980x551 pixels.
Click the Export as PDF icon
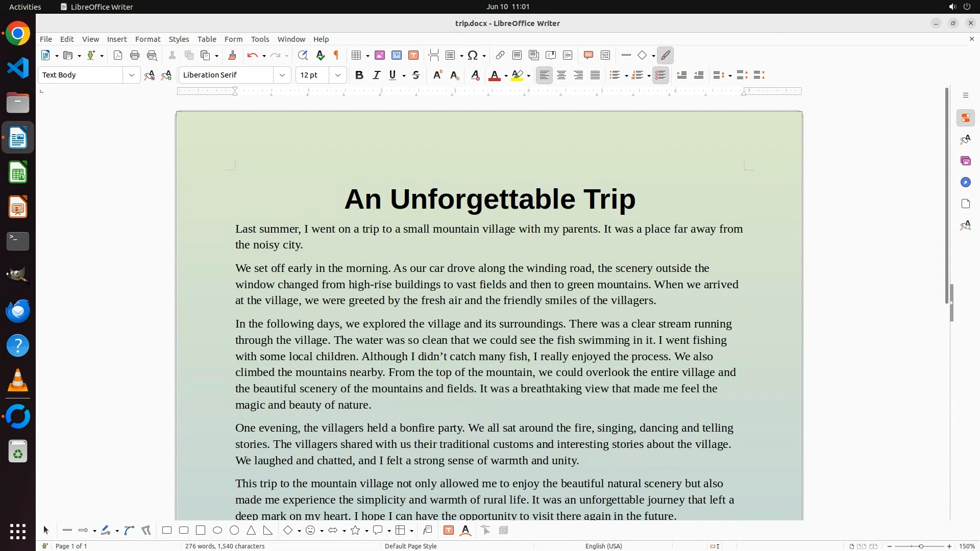point(118,56)
